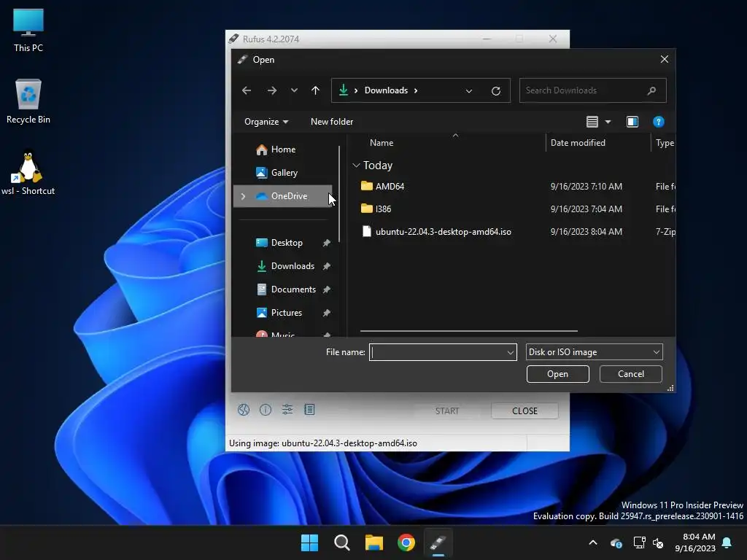Select the wsl - Shortcut icon
The image size is (747, 560).
click(28, 173)
